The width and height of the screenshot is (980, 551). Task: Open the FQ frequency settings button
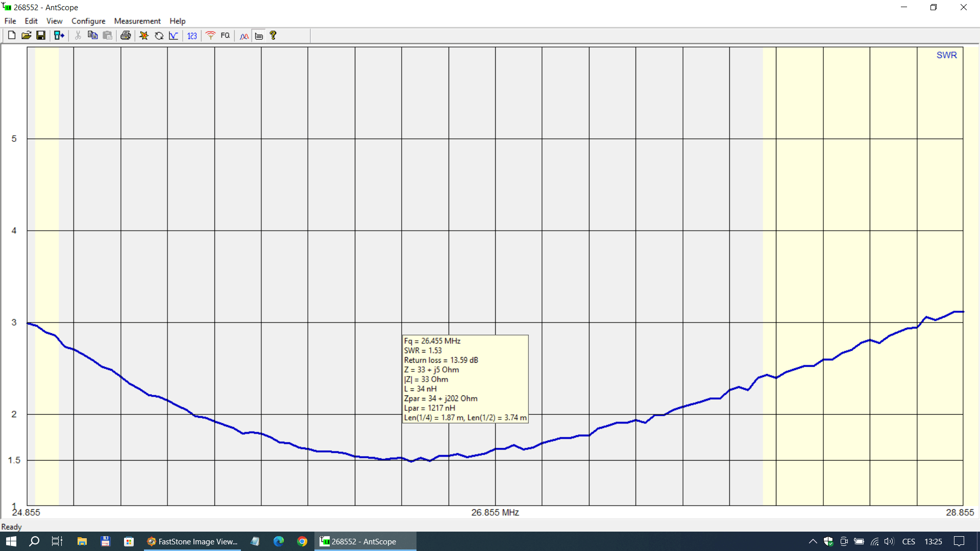click(x=225, y=35)
